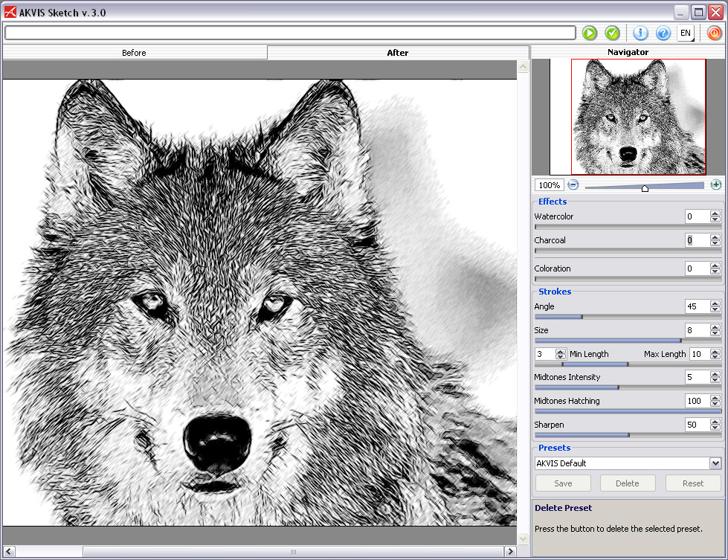Click the AKVIS Sketch title bar logo
The width and height of the screenshot is (728, 560).
click(10, 12)
